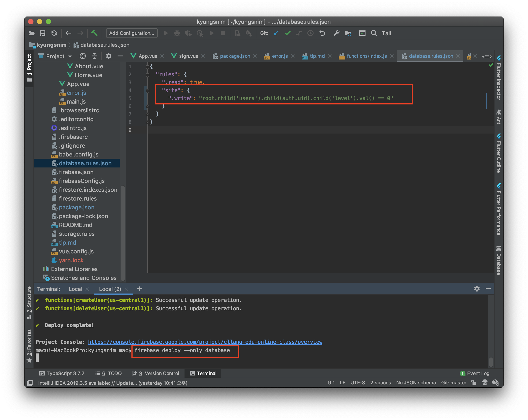Click Git update project arrow icon
This screenshot has width=528, height=420.
pos(276,33)
